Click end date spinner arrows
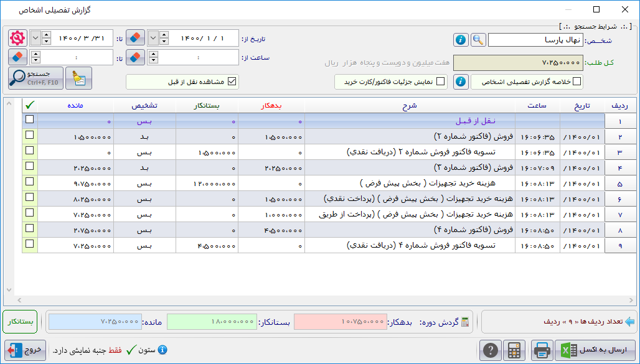Viewport: 640px width, 364px height. (x=46, y=39)
